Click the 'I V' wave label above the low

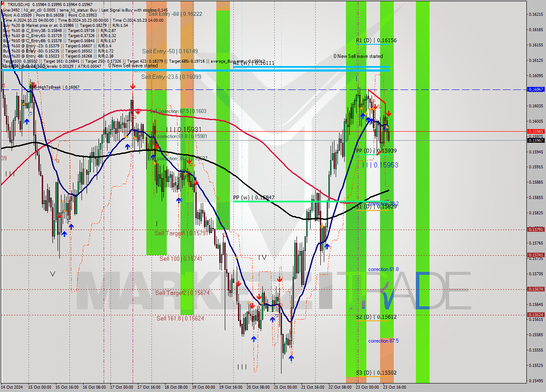pyautogui.click(x=262, y=257)
